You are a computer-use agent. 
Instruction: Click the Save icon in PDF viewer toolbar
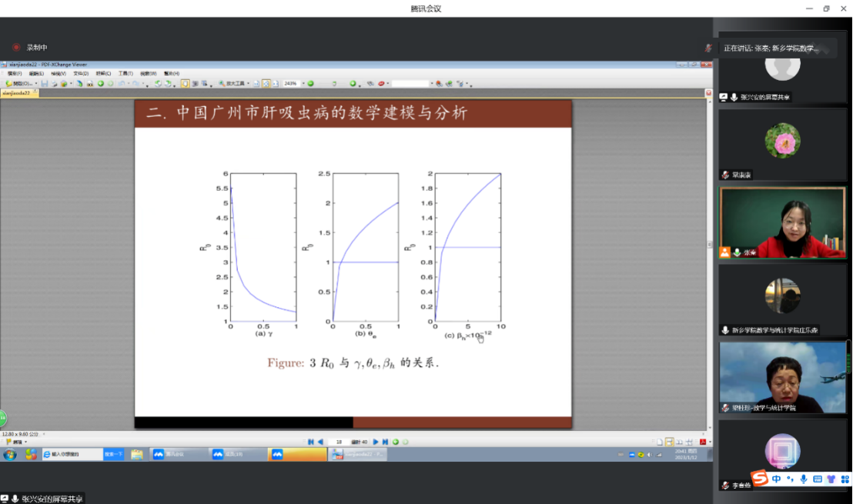coord(45,84)
